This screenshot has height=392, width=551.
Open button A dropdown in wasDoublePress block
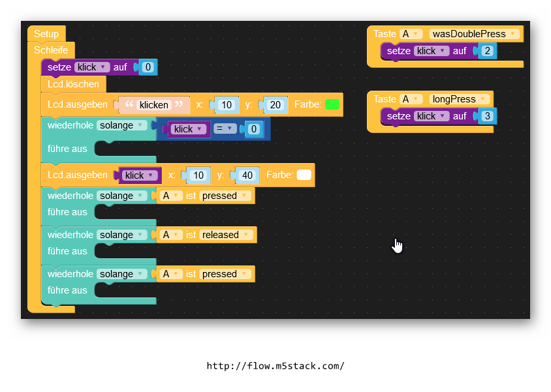(x=410, y=34)
